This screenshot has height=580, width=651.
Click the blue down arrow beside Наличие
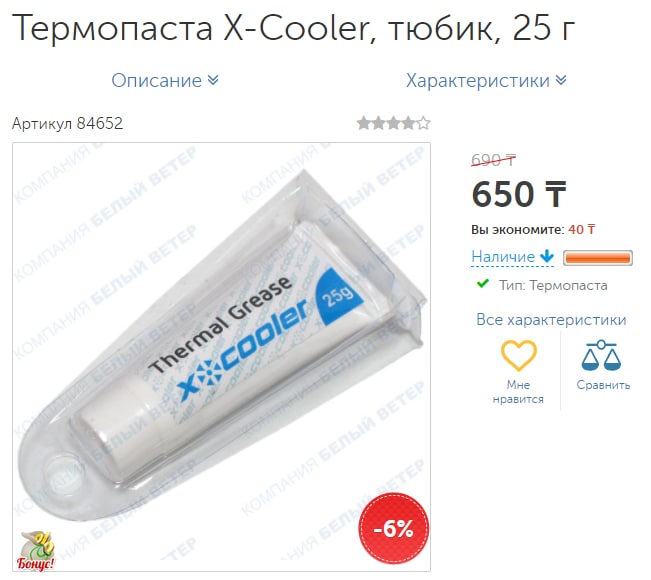(547, 256)
